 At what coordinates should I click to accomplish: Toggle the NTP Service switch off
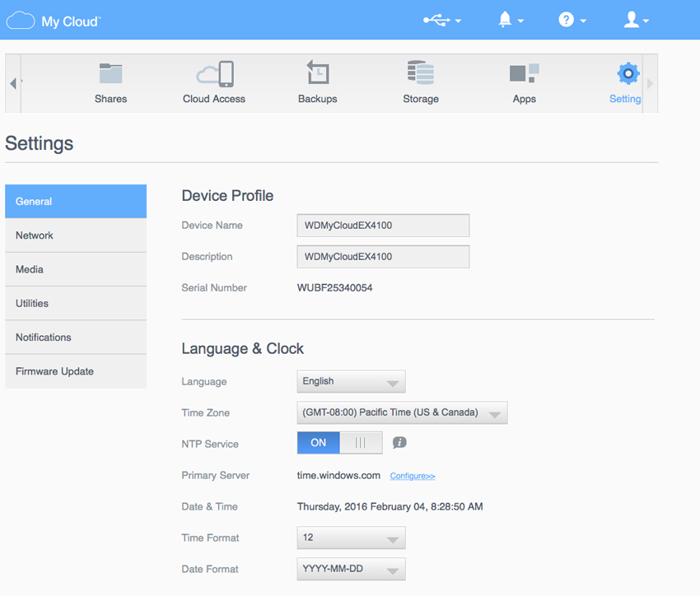tap(340, 443)
